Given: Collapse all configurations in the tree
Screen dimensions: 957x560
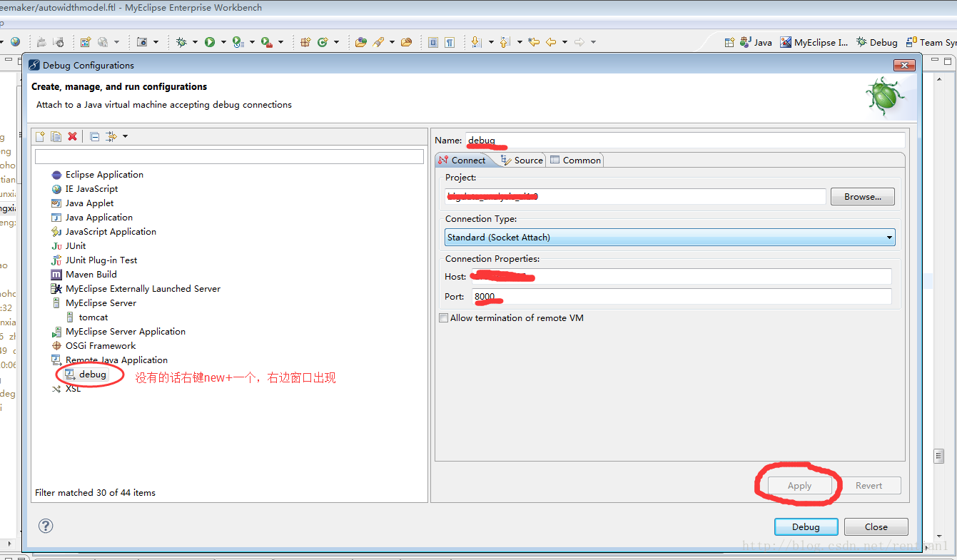Looking at the screenshot, I should (95, 136).
